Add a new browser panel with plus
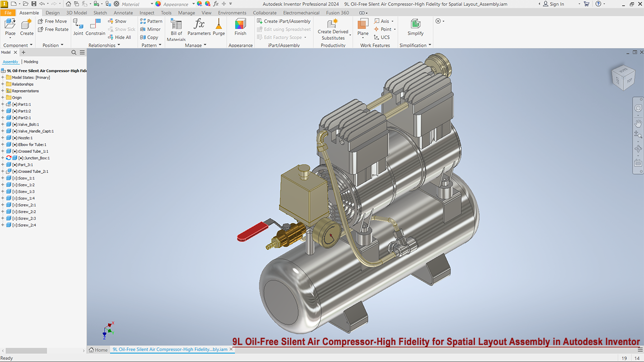This screenshot has height=362, width=644. point(23,52)
